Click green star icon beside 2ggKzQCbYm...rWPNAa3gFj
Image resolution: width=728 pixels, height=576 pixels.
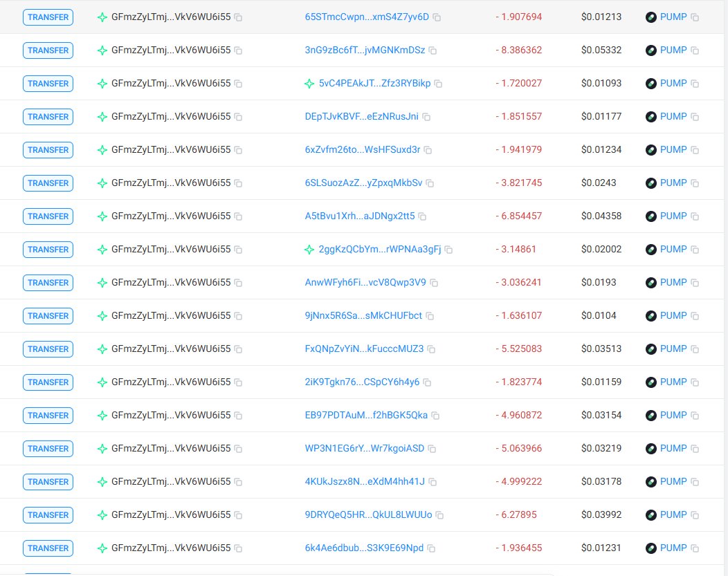[x=309, y=250]
